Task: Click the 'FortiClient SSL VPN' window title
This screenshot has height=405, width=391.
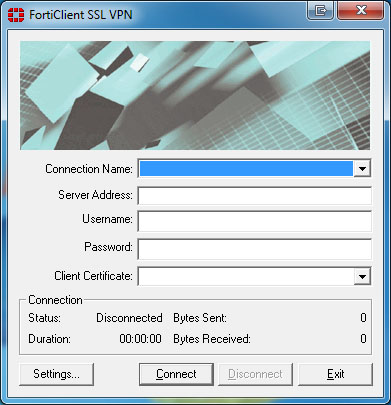Action: tap(81, 15)
